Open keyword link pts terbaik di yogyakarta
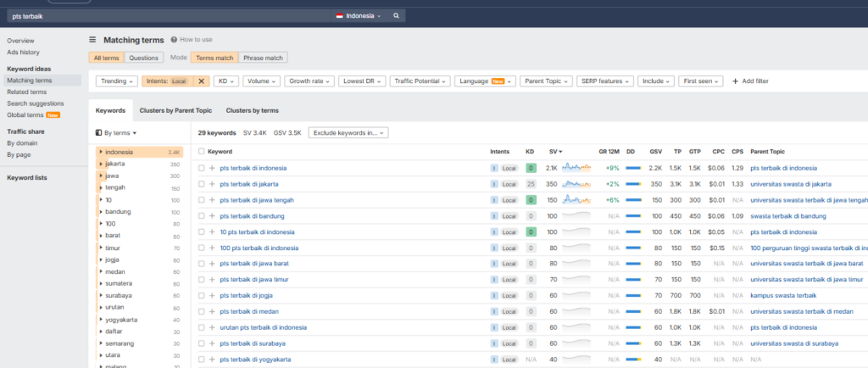 (x=255, y=360)
